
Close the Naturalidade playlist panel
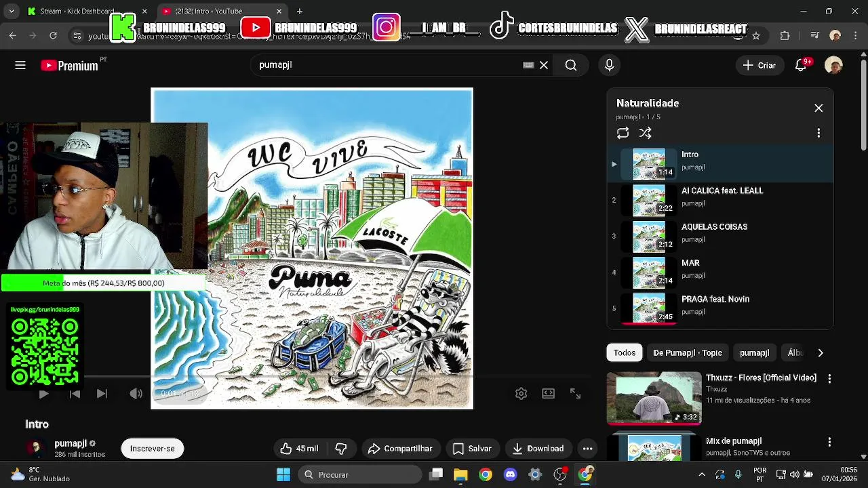pos(818,108)
